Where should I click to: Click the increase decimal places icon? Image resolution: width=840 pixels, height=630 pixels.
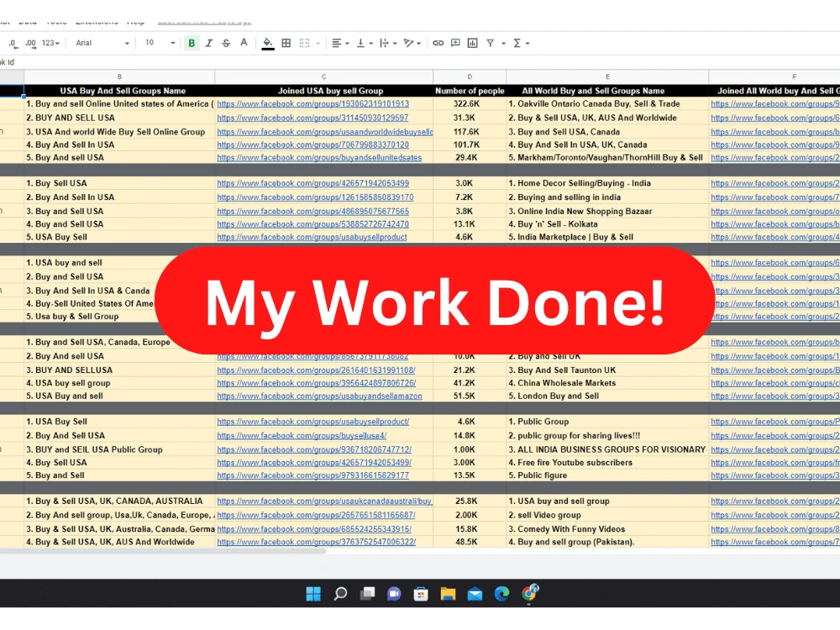click(30, 44)
